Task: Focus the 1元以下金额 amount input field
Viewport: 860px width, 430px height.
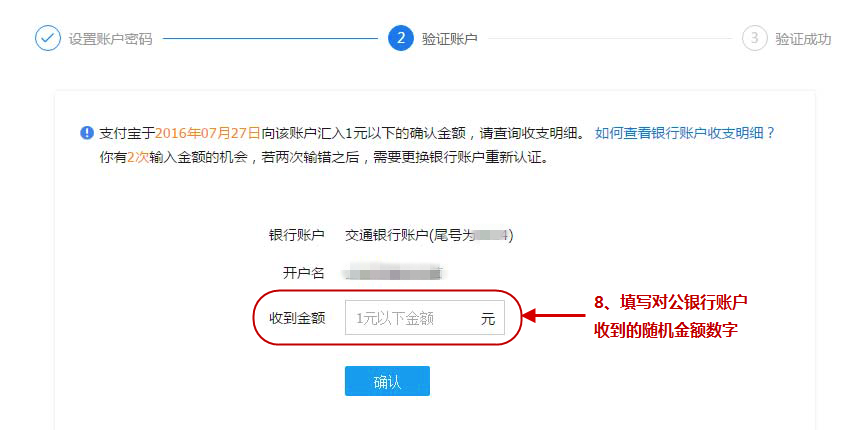Action: 425,318
